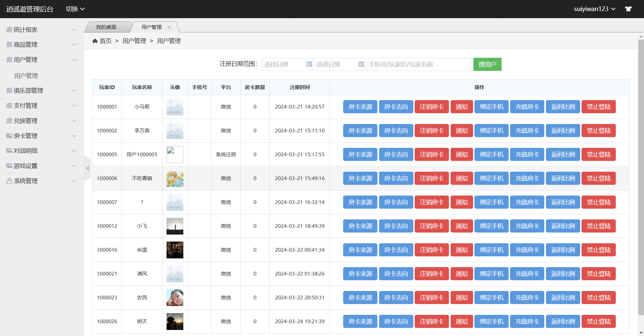Screen dimensions: 644x336
Task: Open calendar icon in first date field
Action: tap(309, 64)
